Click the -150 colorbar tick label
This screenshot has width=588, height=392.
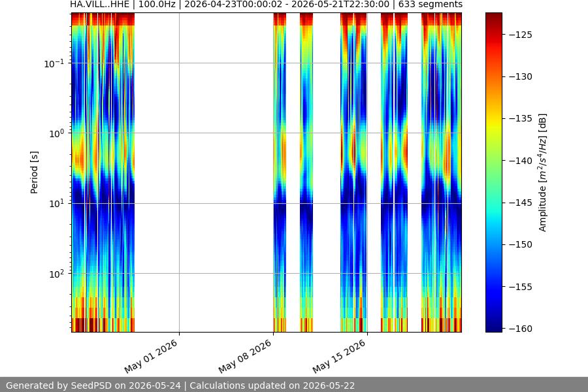(x=521, y=244)
